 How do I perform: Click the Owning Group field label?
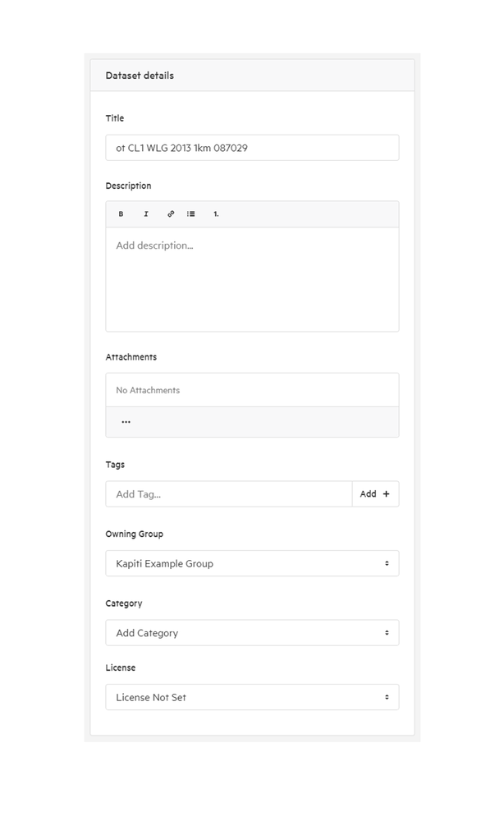point(135,534)
